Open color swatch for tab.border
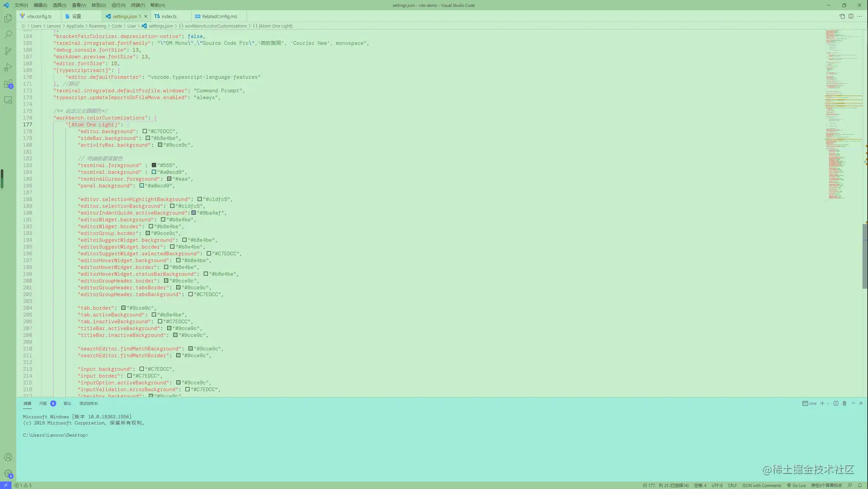 pos(123,308)
